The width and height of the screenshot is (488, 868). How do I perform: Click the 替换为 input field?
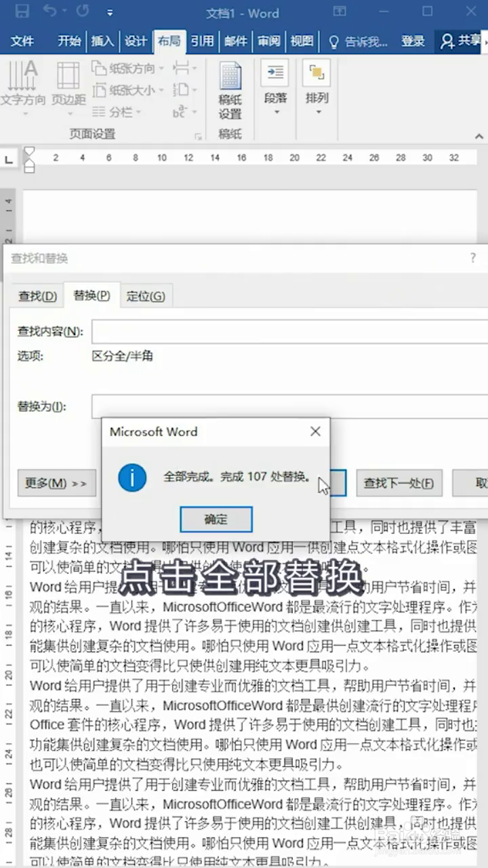(x=290, y=407)
